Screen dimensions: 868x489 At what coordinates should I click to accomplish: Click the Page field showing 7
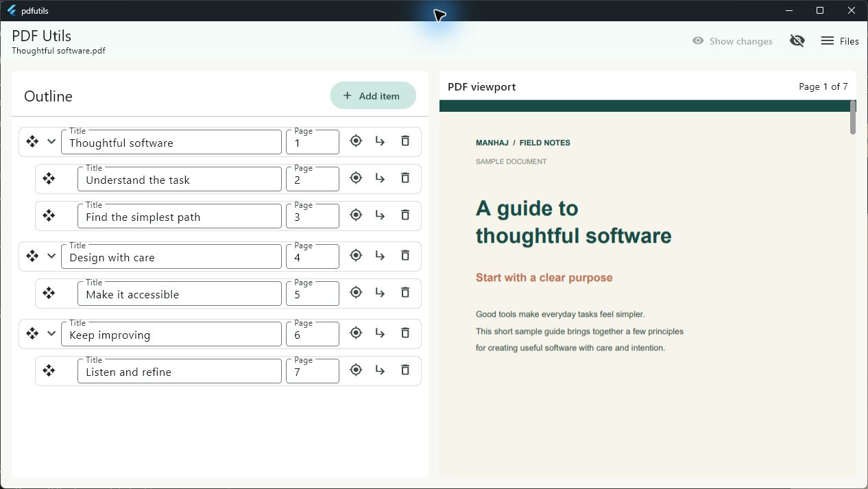(313, 371)
